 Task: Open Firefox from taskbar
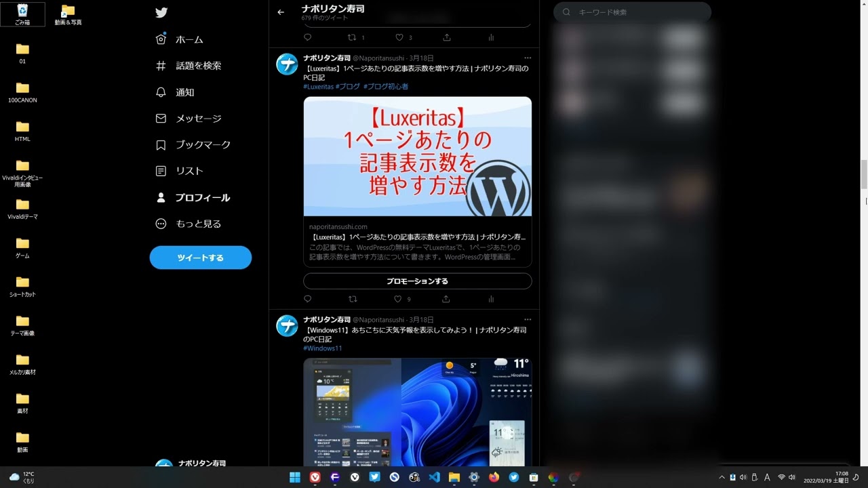[x=494, y=477]
